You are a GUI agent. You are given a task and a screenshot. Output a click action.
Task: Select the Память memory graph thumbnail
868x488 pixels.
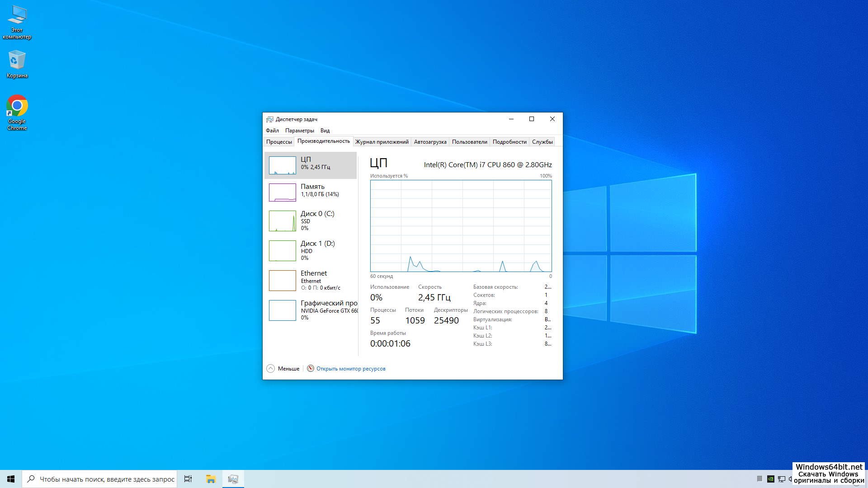[283, 192]
